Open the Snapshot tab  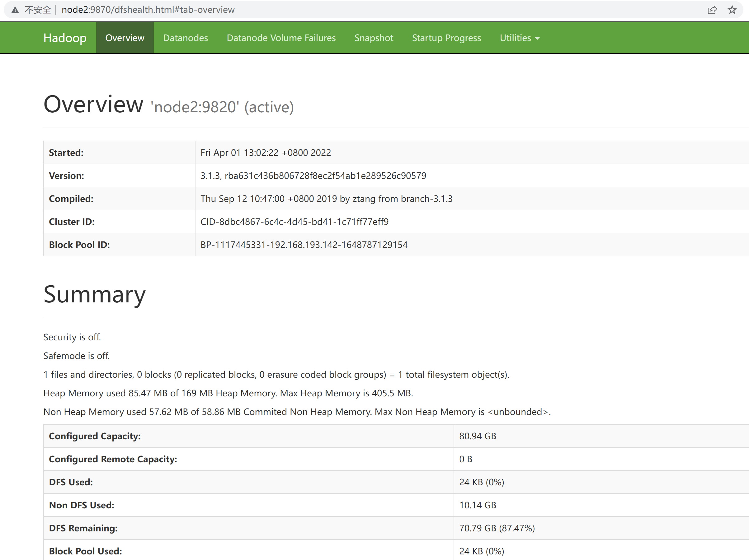374,38
